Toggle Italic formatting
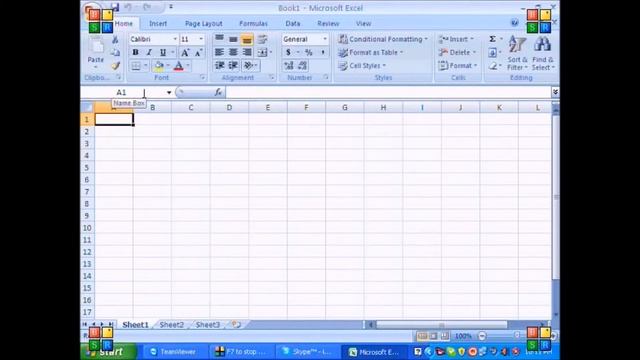This screenshot has height=360, width=640. pos(149,52)
